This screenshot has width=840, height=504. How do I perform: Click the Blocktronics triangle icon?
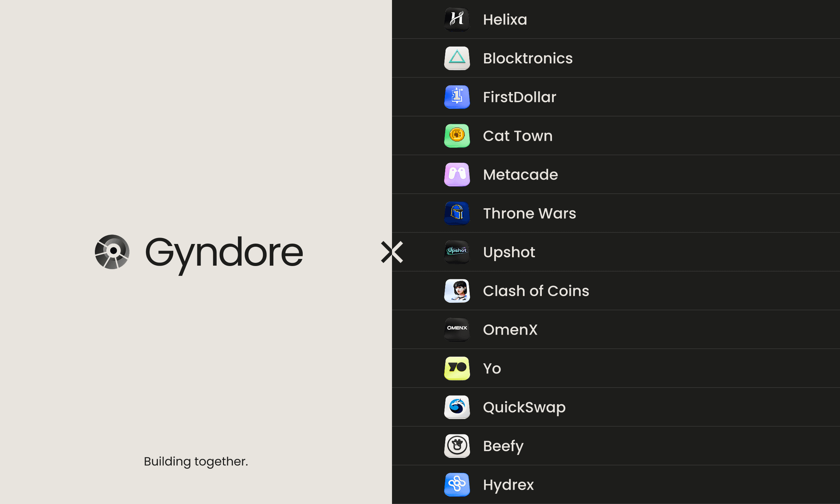click(x=457, y=58)
